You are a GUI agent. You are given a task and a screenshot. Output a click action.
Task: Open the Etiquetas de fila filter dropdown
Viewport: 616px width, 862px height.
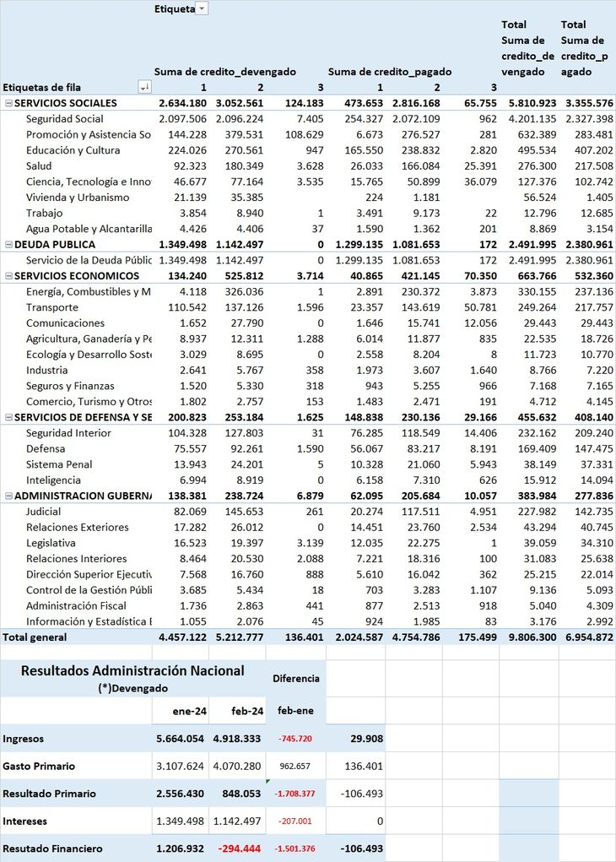(x=144, y=87)
